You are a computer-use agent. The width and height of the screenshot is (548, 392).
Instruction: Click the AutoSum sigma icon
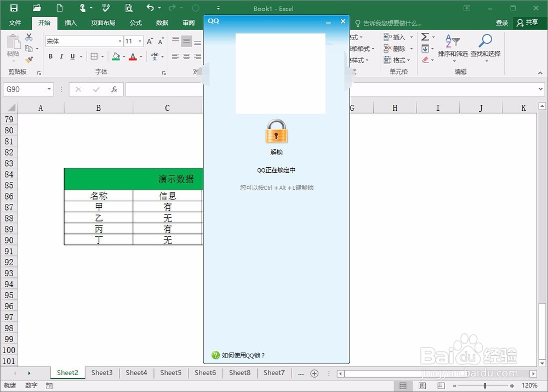(x=425, y=37)
